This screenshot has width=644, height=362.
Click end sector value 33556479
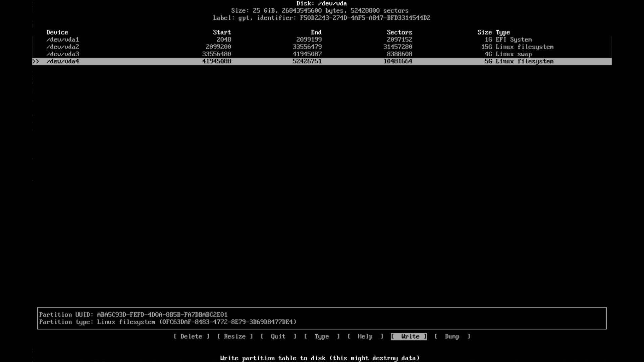click(307, 47)
